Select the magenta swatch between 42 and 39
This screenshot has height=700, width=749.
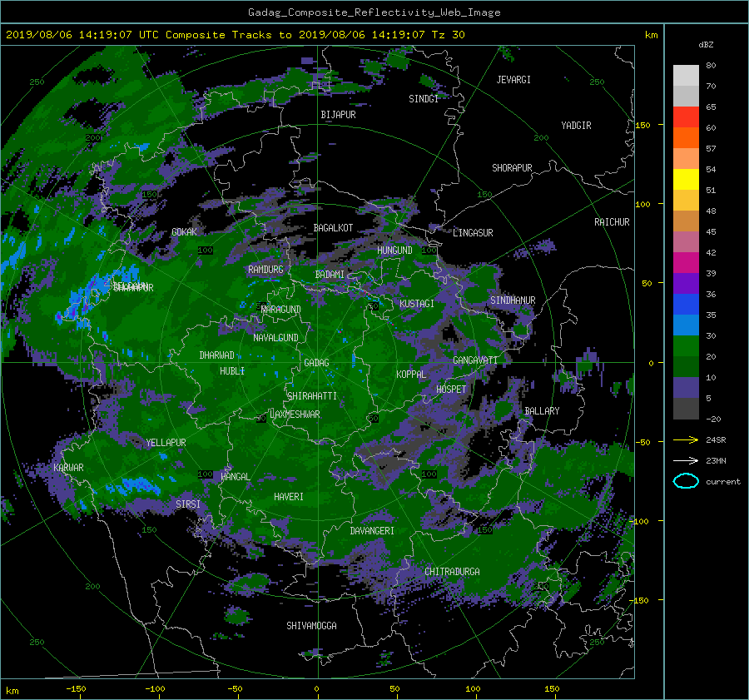coord(686,263)
